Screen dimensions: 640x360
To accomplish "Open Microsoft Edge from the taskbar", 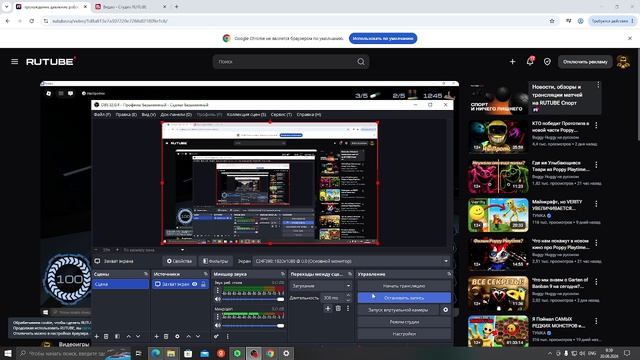I will pyautogui.click(x=156, y=353).
